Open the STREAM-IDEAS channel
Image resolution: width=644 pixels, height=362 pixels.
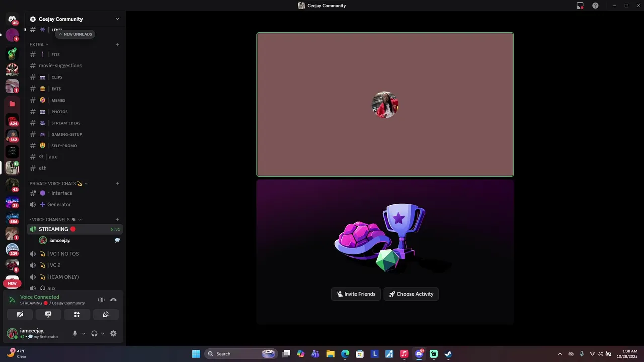74,123
